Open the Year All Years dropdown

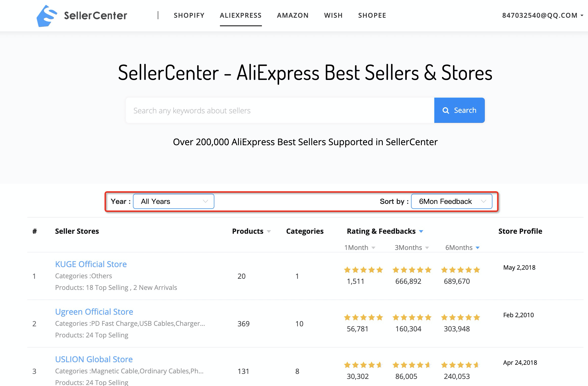pyautogui.click(x=174, y=201)
